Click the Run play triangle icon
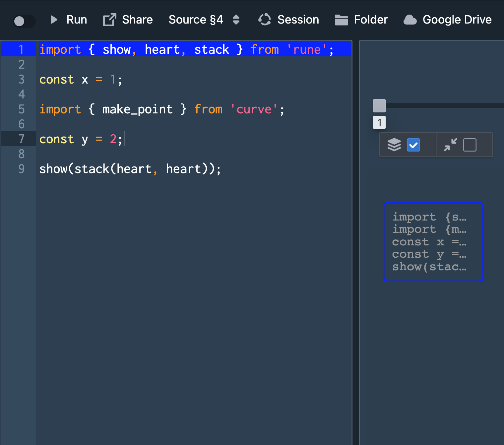 (54, 20)
